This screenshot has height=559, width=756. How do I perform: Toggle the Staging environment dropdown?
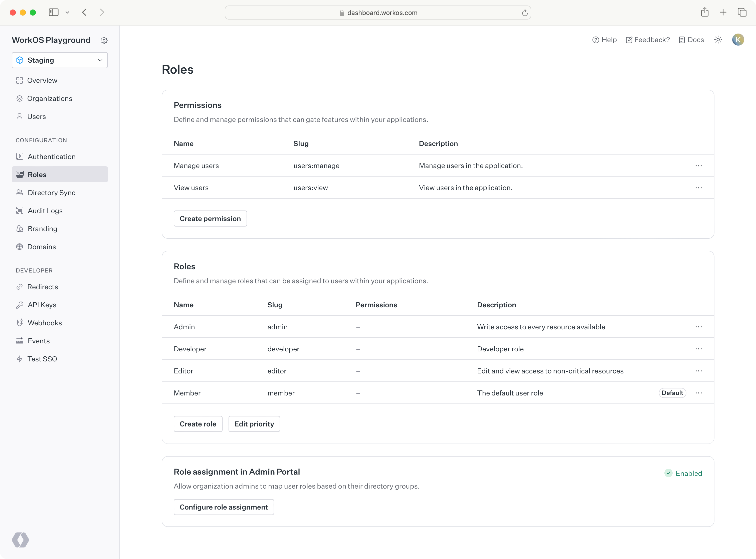59,60
